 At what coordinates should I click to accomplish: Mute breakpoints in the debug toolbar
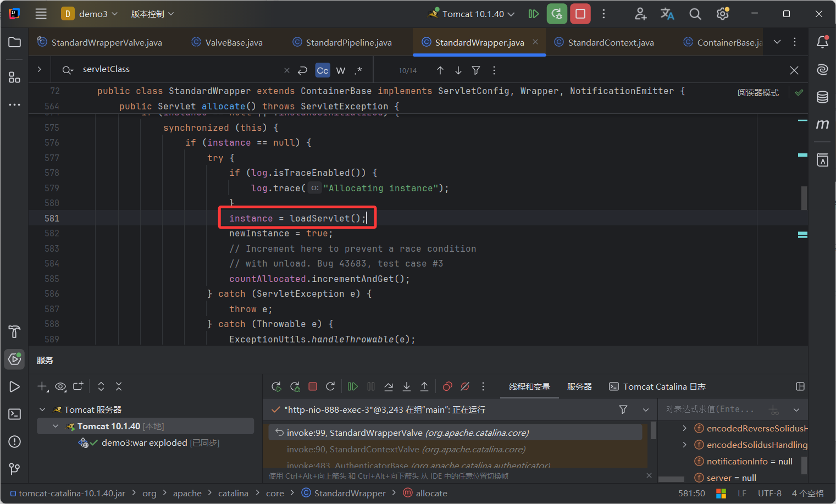click(x=465, y=386)
